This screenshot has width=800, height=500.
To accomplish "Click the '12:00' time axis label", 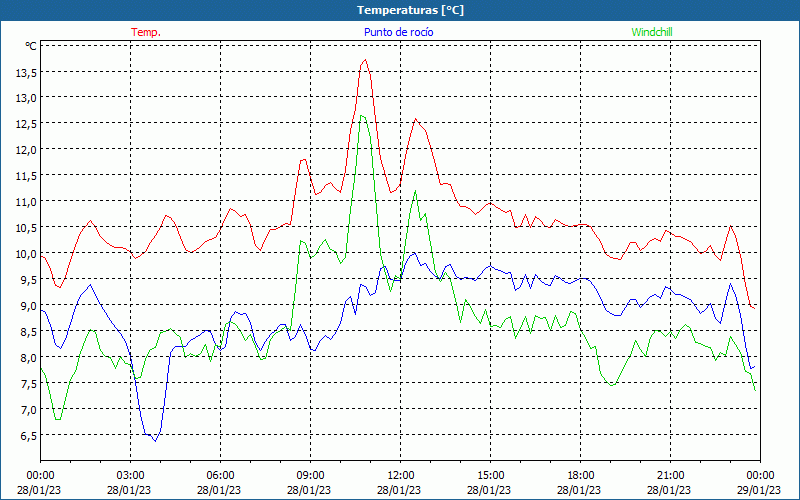I will (x=401, y=476).
